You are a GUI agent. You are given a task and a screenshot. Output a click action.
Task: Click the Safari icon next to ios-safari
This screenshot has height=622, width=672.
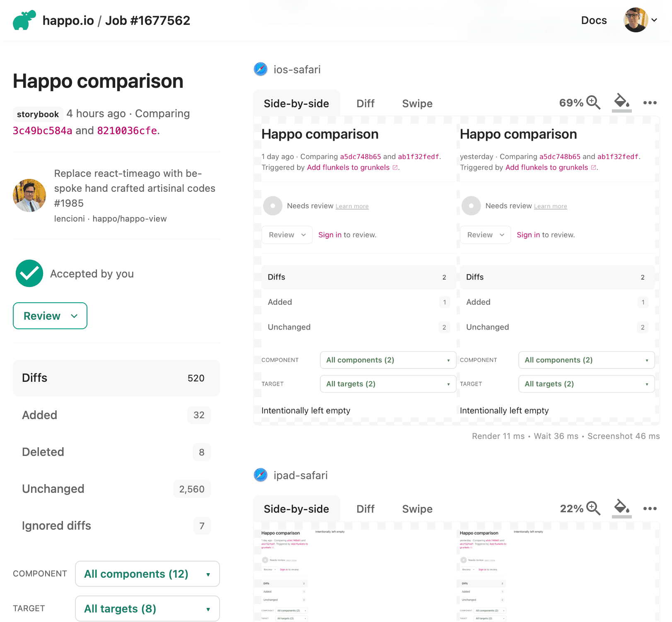[x=260, y=69]
